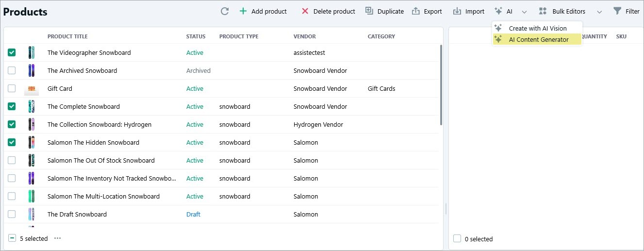Click the Gift Card product thumbnail
This screenshot has height=251, width=644.
tap(32, 89)
